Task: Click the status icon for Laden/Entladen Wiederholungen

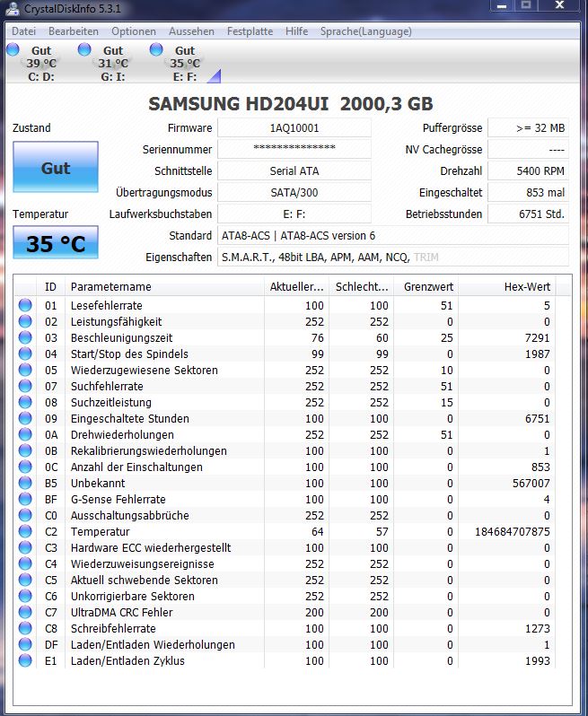Action: [x=25, y=644]
